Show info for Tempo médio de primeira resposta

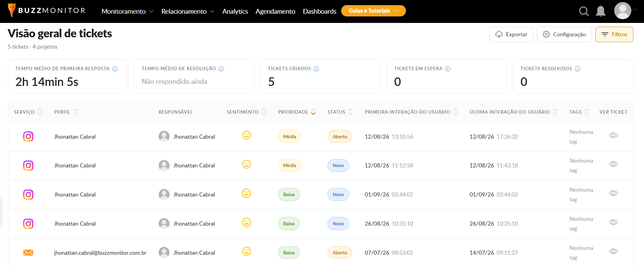tap(115, 69)
